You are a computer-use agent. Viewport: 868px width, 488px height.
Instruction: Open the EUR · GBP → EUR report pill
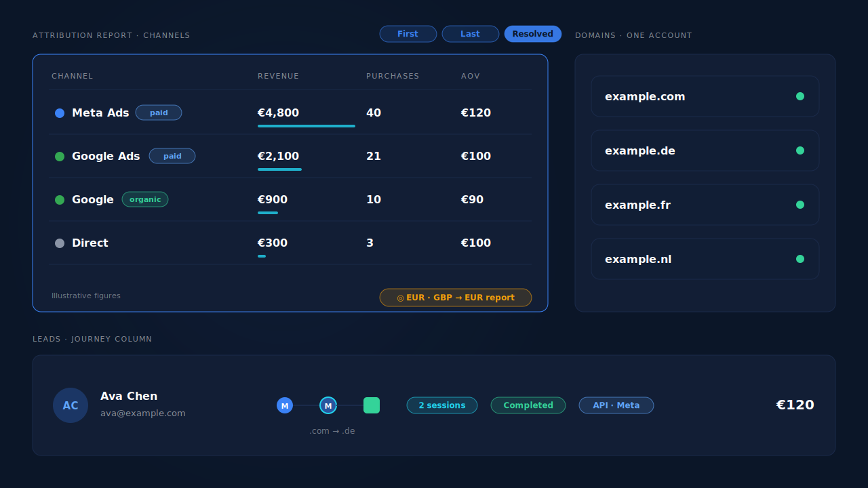pos(456,298)
